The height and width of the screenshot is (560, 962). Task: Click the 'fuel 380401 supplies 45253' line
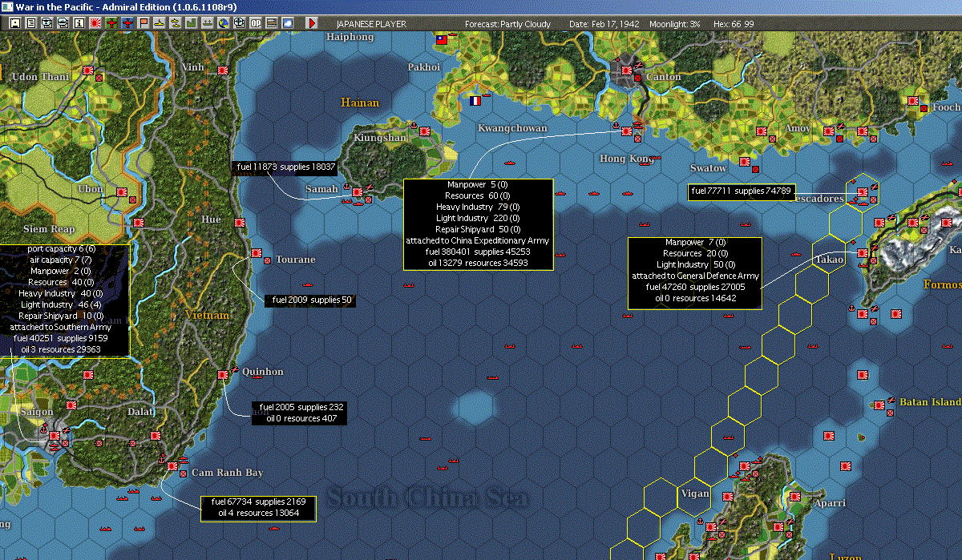[478, 252]
